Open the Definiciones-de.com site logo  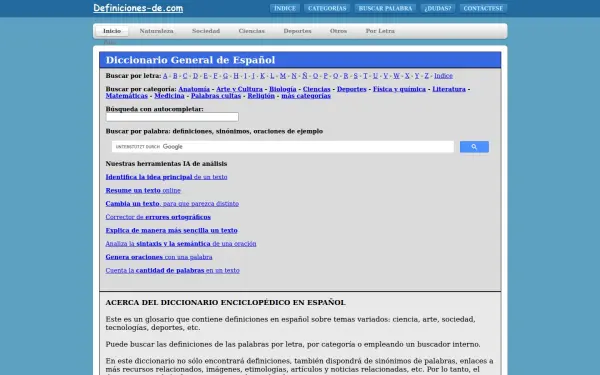(138, 8)
